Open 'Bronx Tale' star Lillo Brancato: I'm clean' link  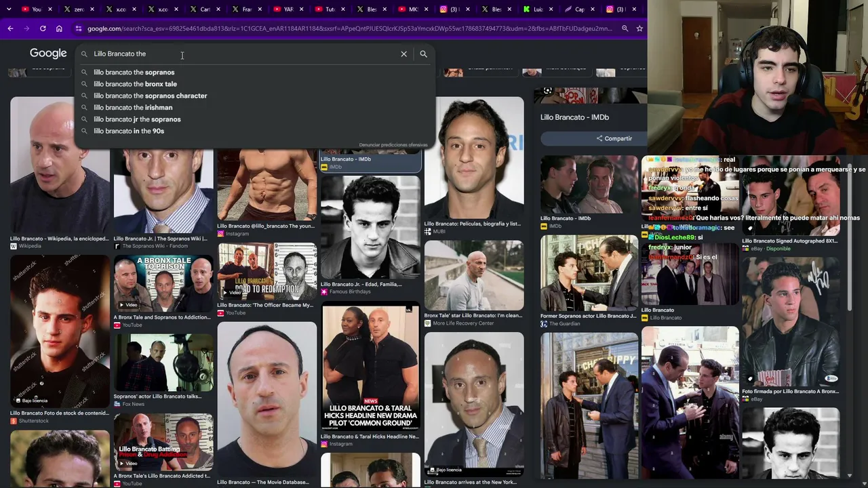(x=473, y=315)
